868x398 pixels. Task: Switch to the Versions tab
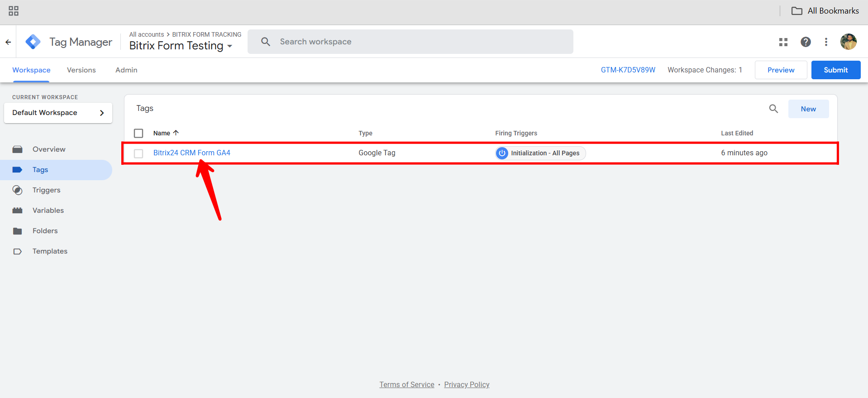coord(81,70)
